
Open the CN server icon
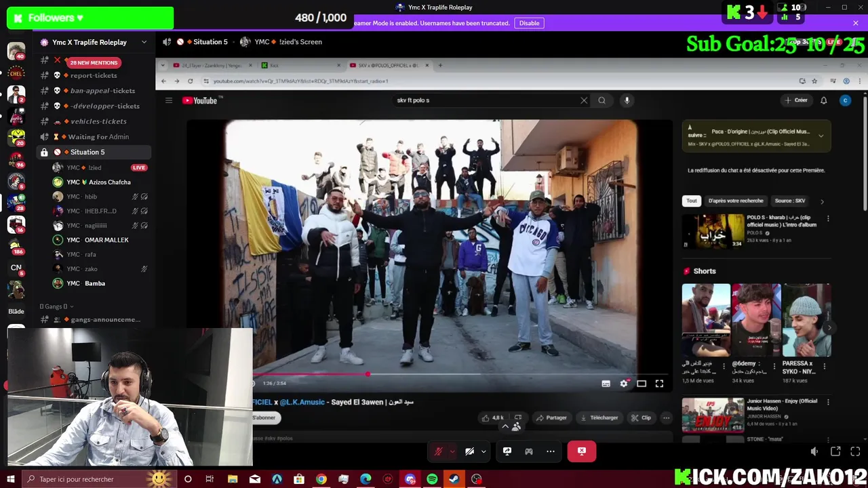pyautogui.click(x=16, y=268)
